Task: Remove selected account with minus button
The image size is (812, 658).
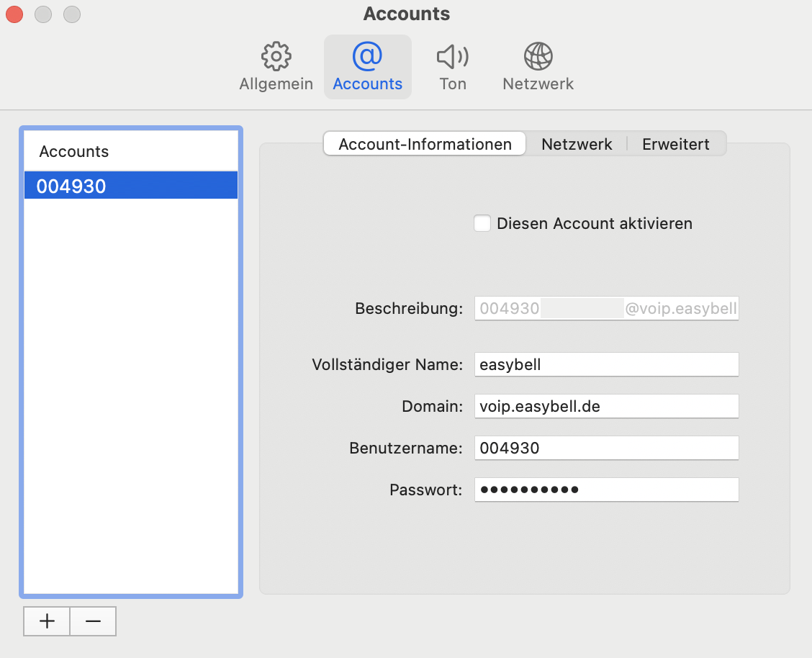Action: (93, 621)
